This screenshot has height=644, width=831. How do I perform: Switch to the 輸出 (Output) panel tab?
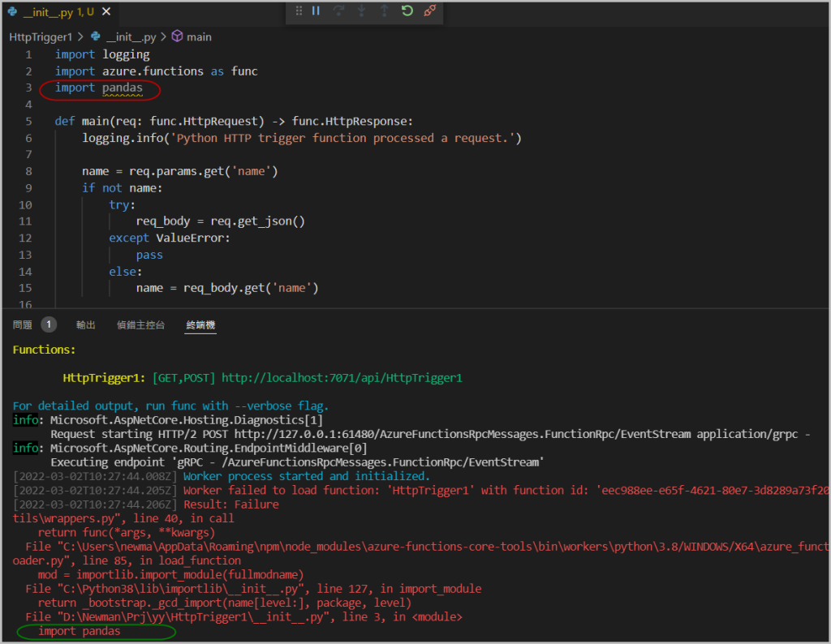pyautogui.click(x=85, y=325)
